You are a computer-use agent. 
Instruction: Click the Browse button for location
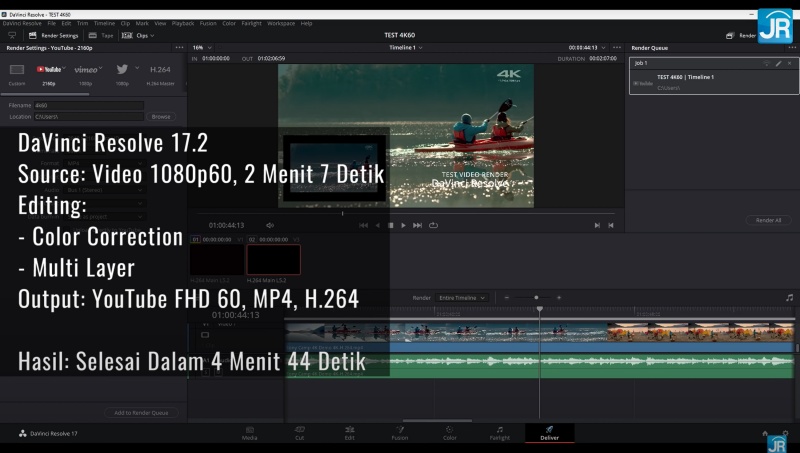tap(161, 116)
